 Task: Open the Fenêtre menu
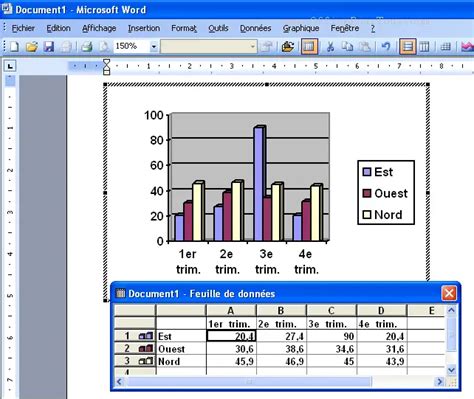(345, 28)
